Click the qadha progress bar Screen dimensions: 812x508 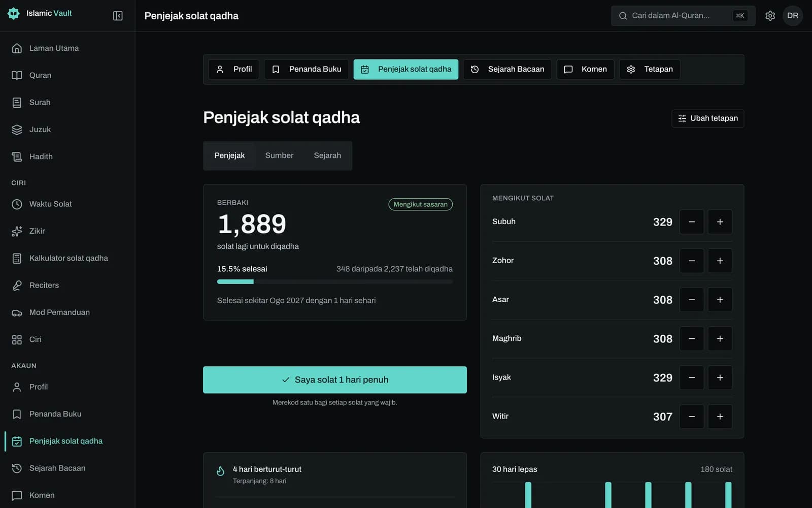[335, 281]
